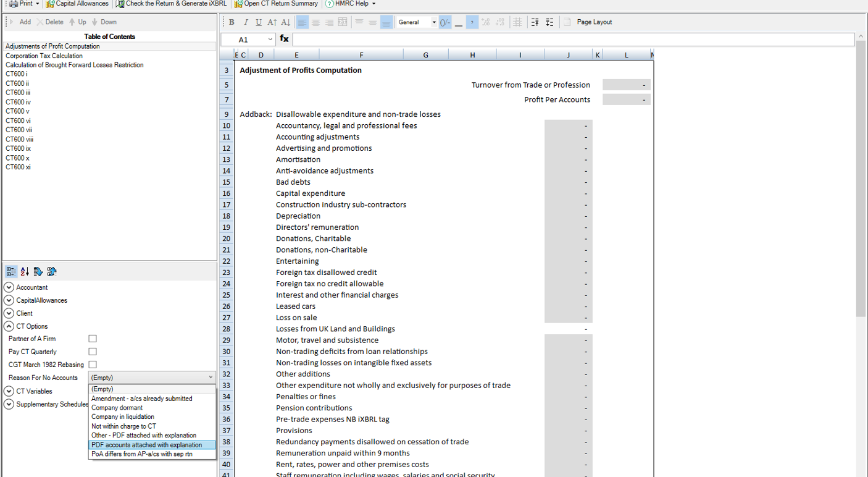The image size is (868, 477).
Task: Tick the Partner of A Firm checkbox
Action: [93, 339]
